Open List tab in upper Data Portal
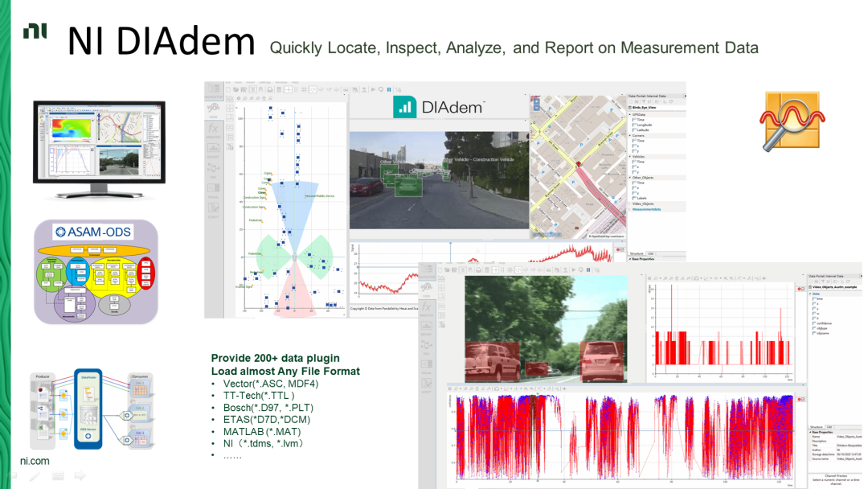Viewport: 868px width, 489px height. pyautogui.click(x=651, y=253)
